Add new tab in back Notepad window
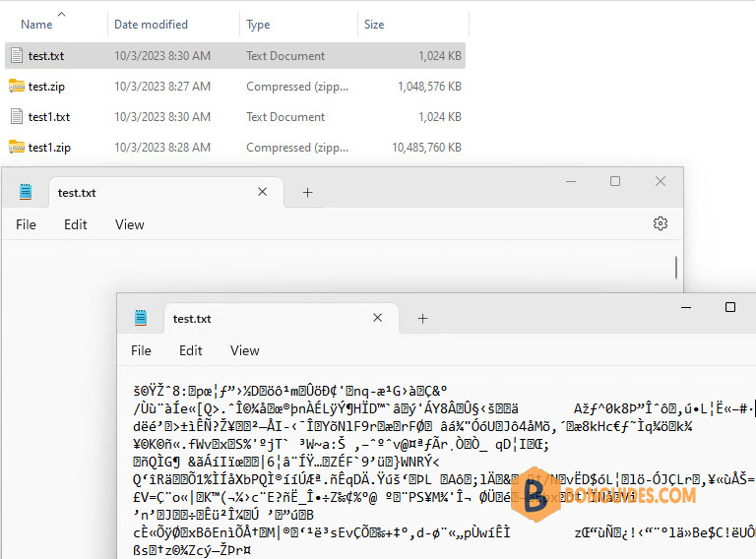Viewport: 756px width, 559px height. click(x=307, y=193)
